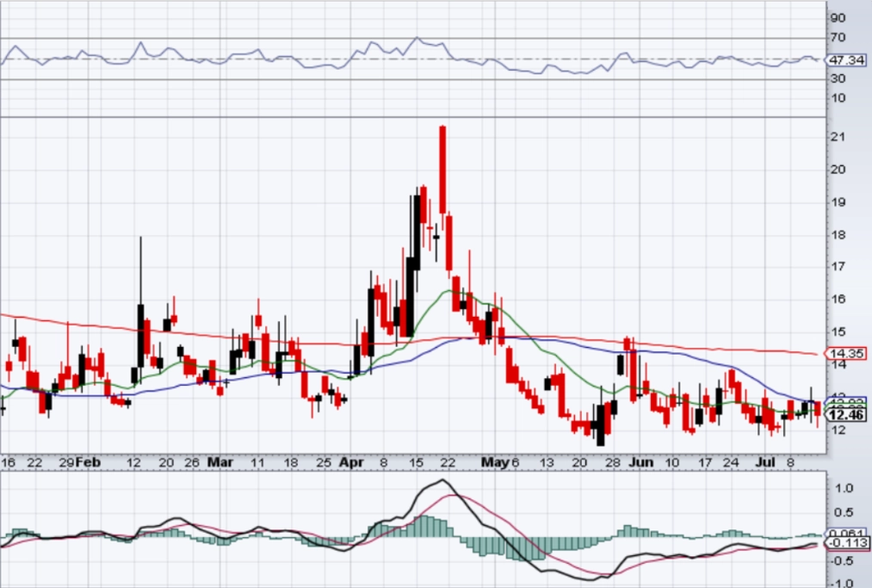Select the May month label on date axis
Image resolution: width=872 pixels, height=588 pixels.
coord(495,462)
